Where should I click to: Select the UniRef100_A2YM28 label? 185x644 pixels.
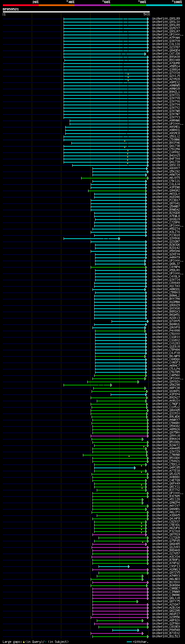pyautogui.click(x=166, y=79)
